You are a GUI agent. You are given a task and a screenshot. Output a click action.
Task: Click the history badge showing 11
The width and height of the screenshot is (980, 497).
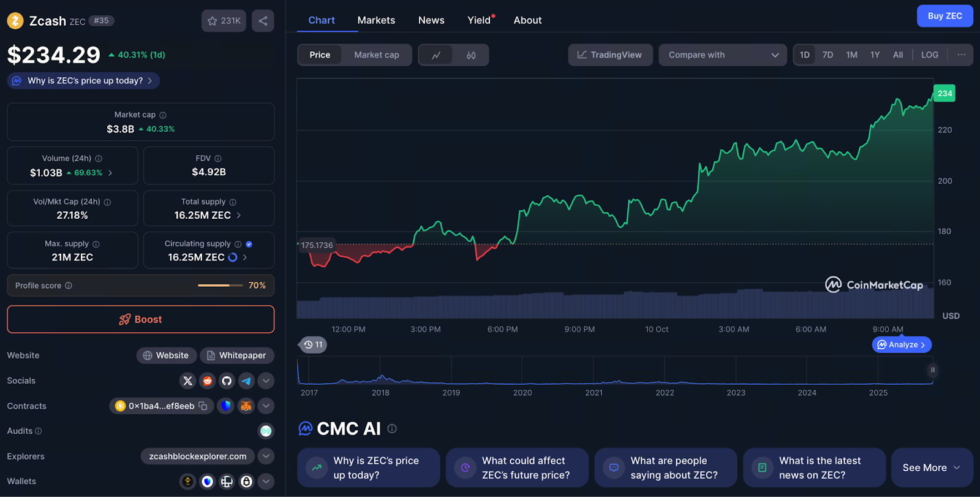coord(314,345)
